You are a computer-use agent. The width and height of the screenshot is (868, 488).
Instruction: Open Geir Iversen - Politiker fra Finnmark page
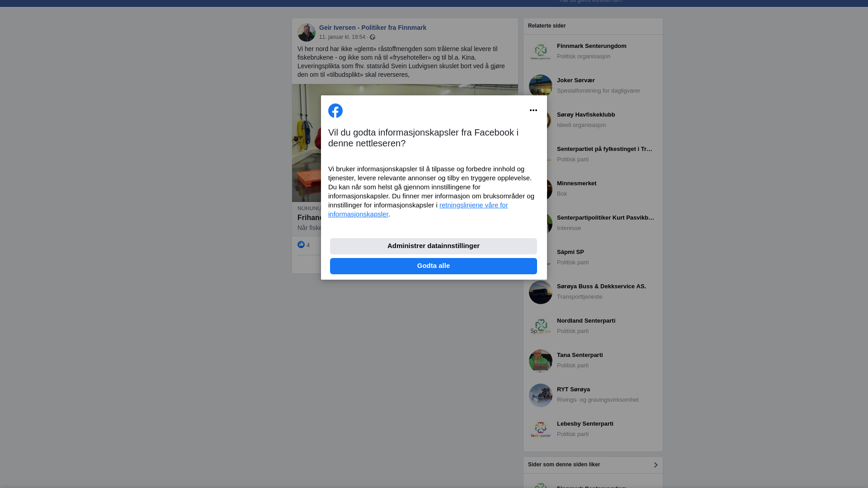click(x=373, y=28)
